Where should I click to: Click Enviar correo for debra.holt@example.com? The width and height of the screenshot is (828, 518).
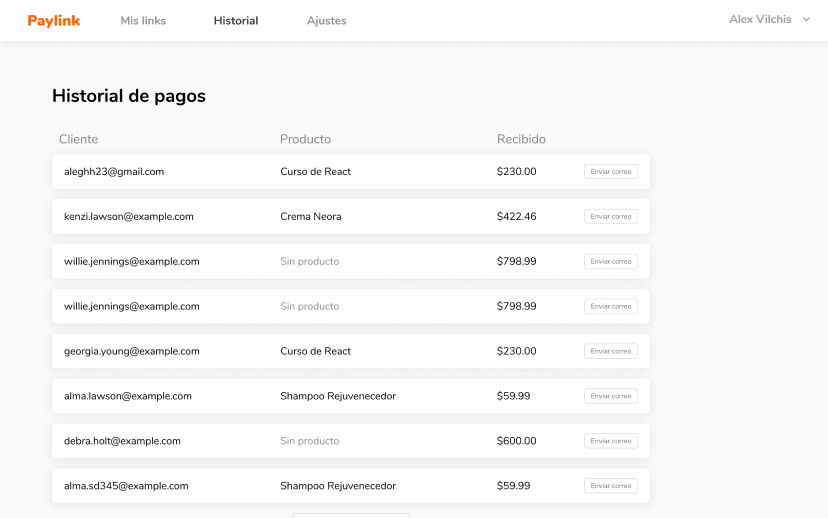(x=611, y=441)
